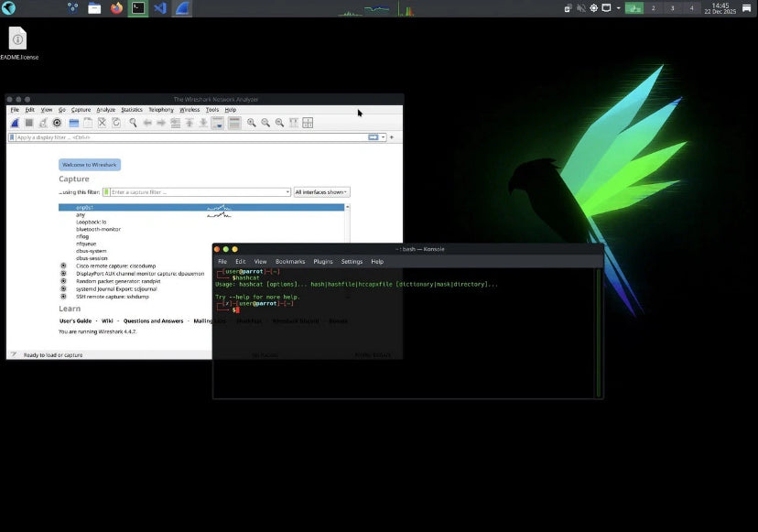Click the Zoom in icon in Wireshark toolbar
Screen dimensions: 758x532
point(252,123)
